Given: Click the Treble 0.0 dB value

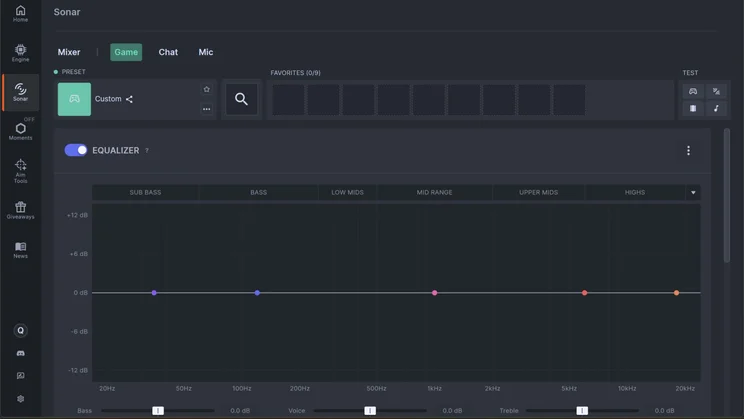Looking at the screenshot, I should coord(664,411).
